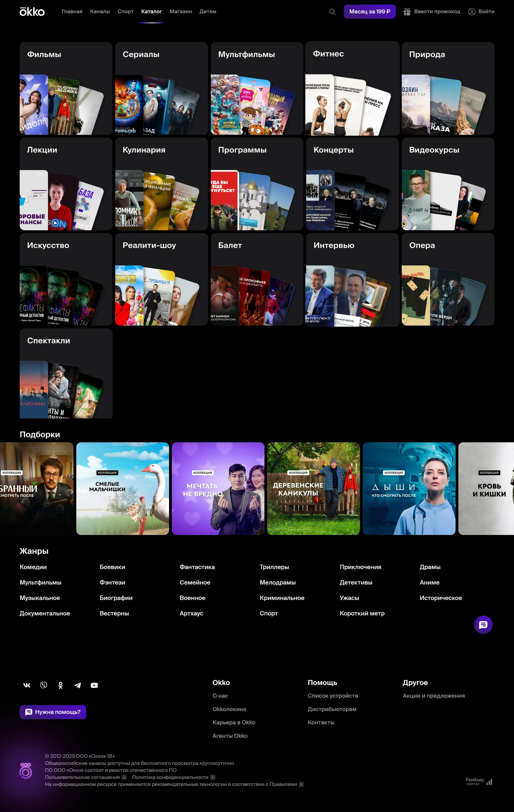Go to the Детям menu item
Viewport: 514px width, 812px height.
coord(208,11)
